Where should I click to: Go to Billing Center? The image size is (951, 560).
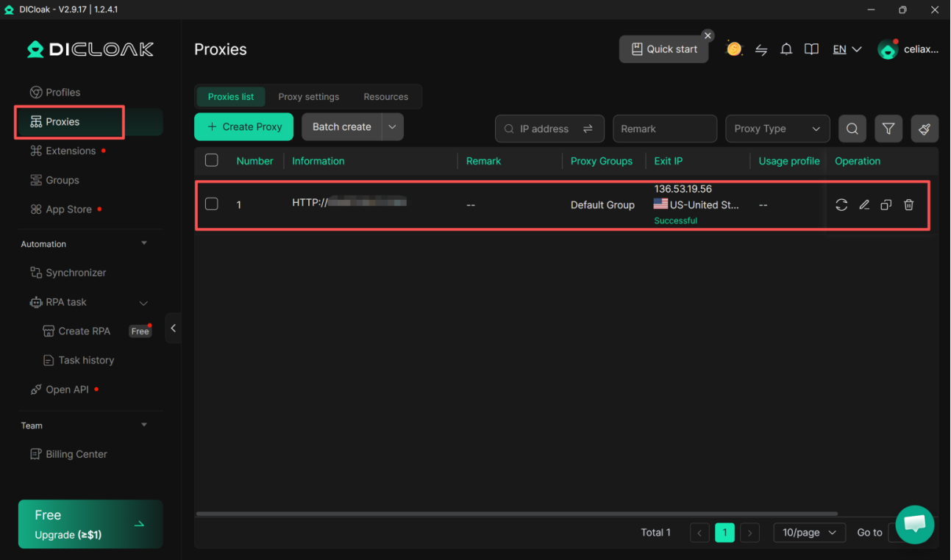68,454
